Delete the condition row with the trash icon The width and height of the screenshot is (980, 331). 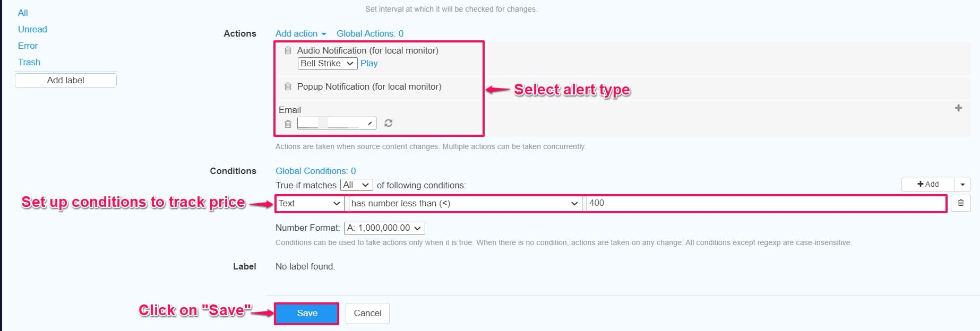coord(961,203)
